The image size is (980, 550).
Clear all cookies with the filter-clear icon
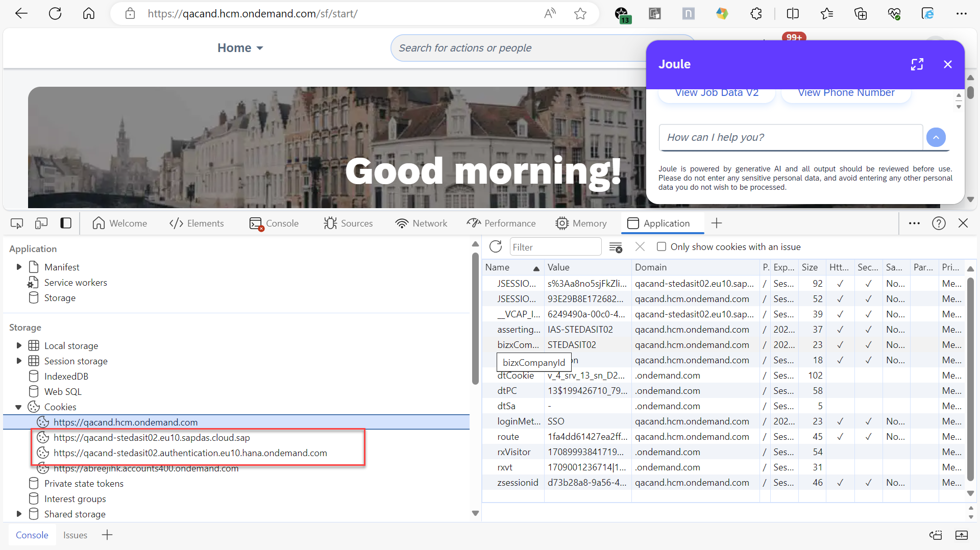[x=616, y=247]
